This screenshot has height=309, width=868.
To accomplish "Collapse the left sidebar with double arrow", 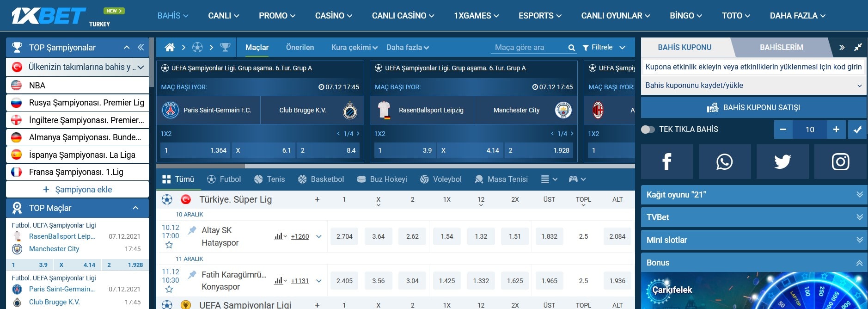I will click(141, 47).
